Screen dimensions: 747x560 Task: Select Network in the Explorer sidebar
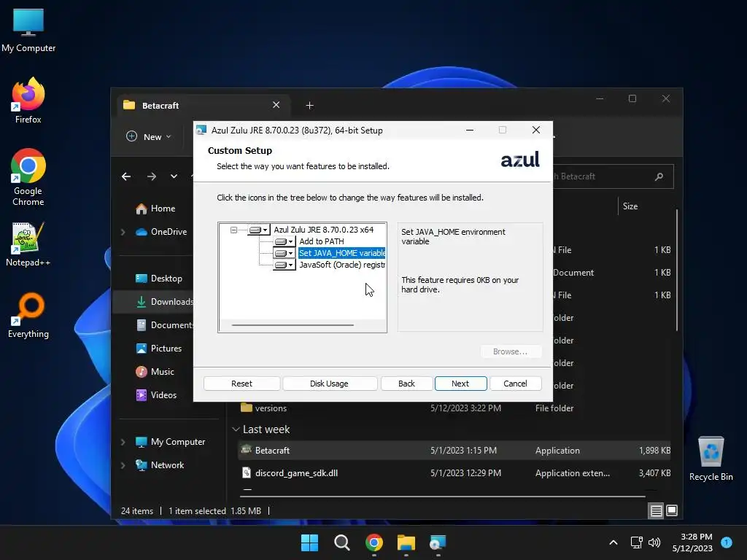(160, 465)
